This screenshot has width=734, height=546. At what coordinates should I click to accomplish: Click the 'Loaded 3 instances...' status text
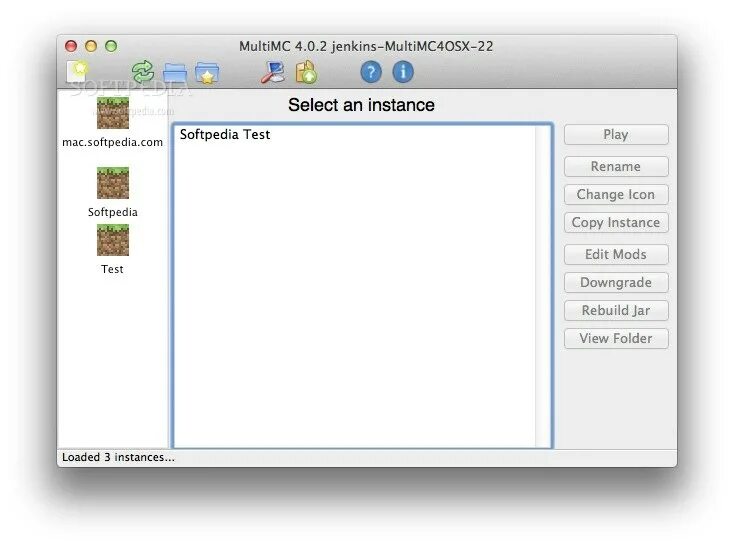point(118,457)
